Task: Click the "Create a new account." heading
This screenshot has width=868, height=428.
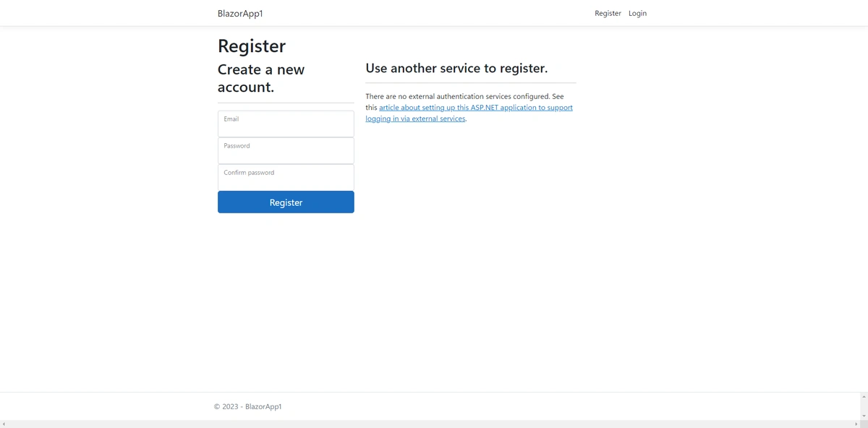Action: coord(261,78)
